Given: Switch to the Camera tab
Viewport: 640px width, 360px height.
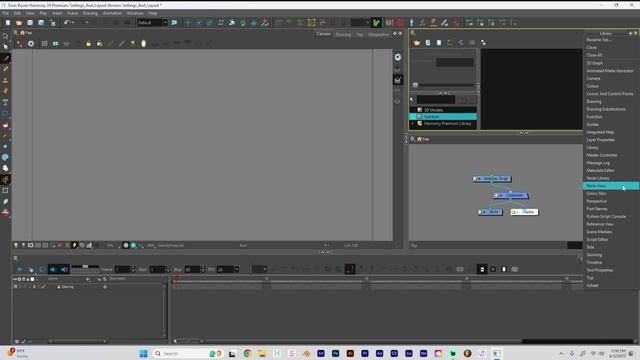Looking at the screenshot, I should pyautogui.click(x=323, y=34).
